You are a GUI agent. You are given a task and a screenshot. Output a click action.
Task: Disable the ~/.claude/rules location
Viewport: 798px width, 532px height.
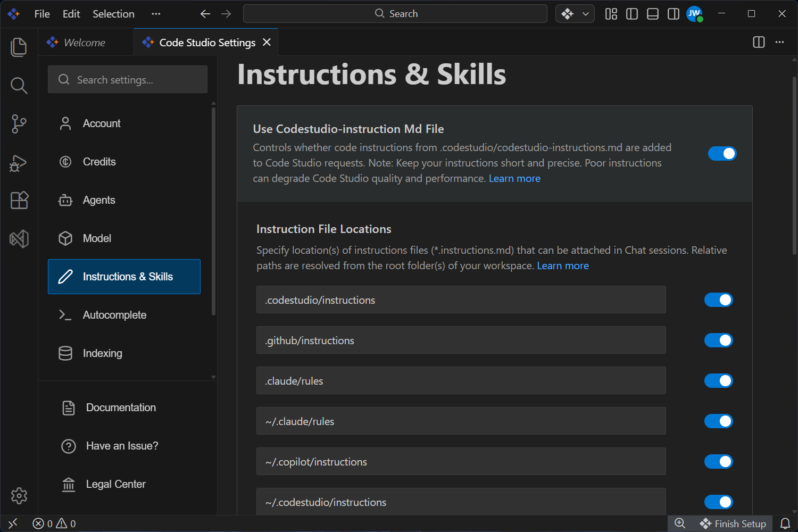(719, 421)
